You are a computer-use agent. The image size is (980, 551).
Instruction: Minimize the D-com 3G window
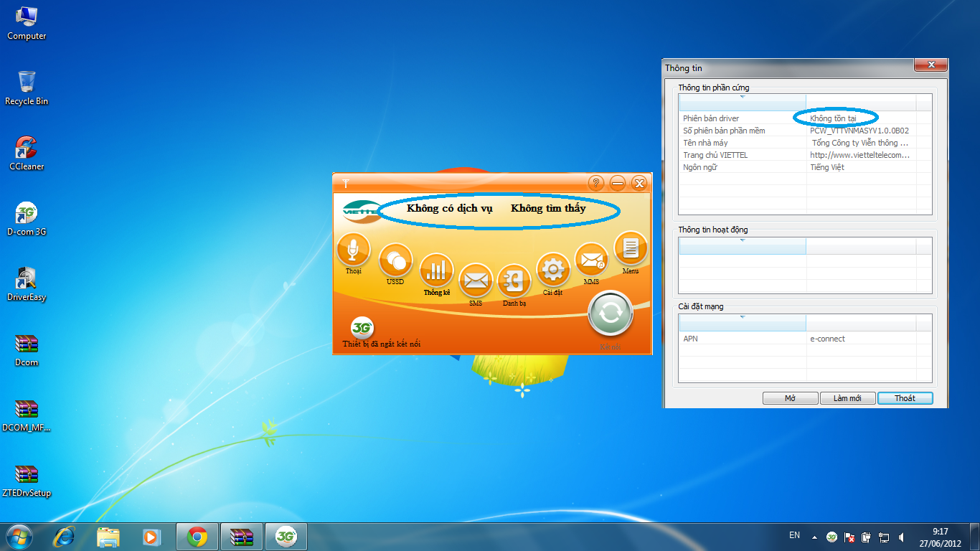tap(618, 184)
